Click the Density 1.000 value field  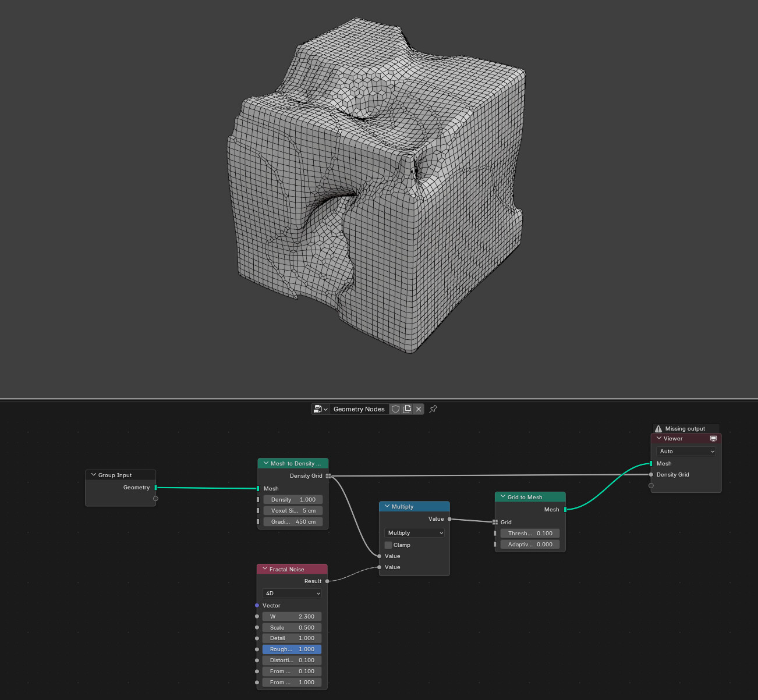[x=293, y=500]
